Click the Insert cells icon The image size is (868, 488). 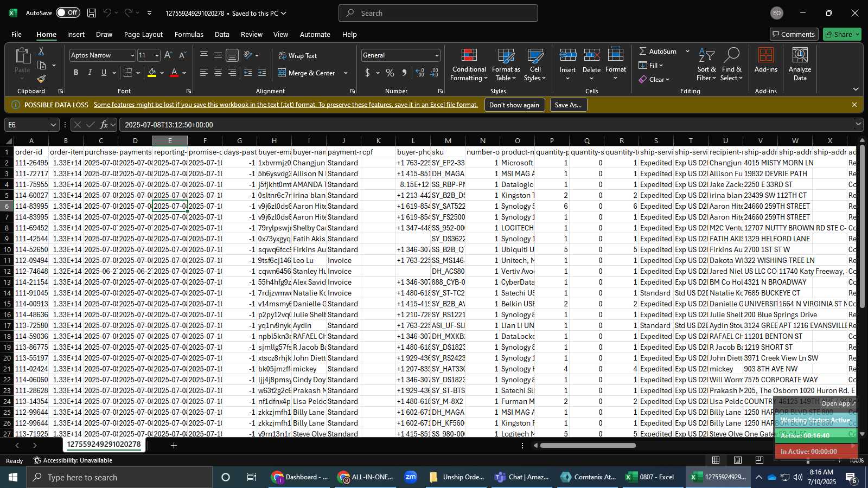coord(568,55)
